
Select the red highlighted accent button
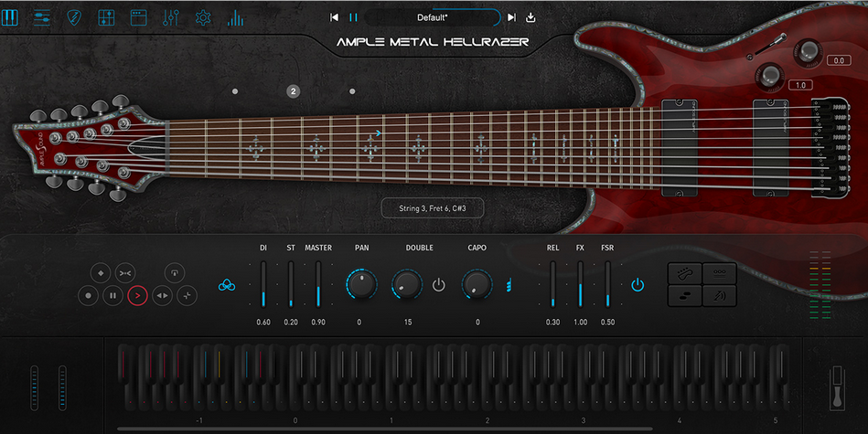coord(137,296)
